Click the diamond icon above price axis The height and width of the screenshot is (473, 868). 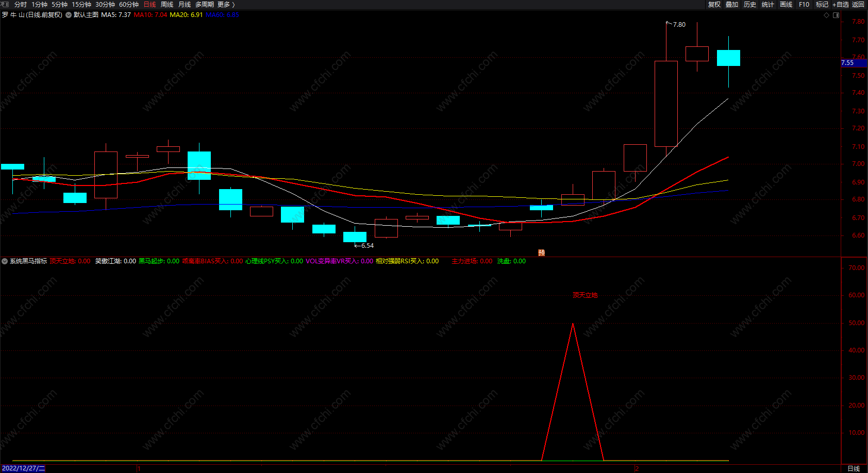(827, 15)
